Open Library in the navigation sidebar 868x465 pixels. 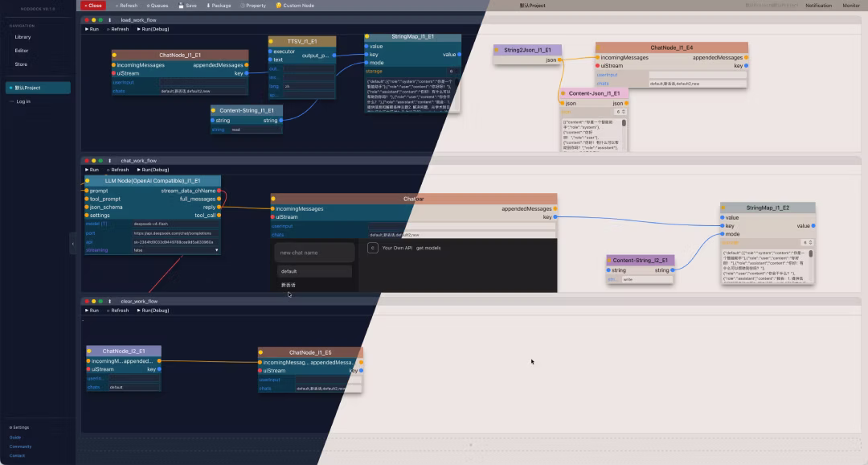[23, 37]
